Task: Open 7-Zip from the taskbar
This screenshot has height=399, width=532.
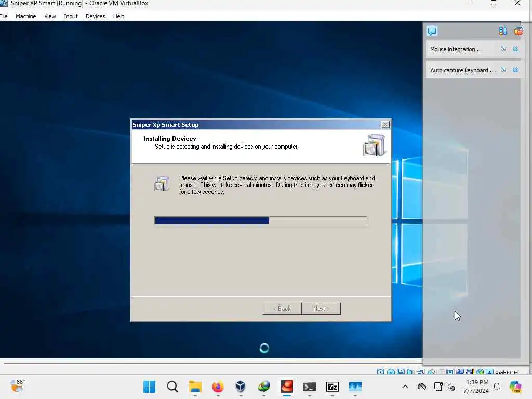Action: (x=332, y=387)
